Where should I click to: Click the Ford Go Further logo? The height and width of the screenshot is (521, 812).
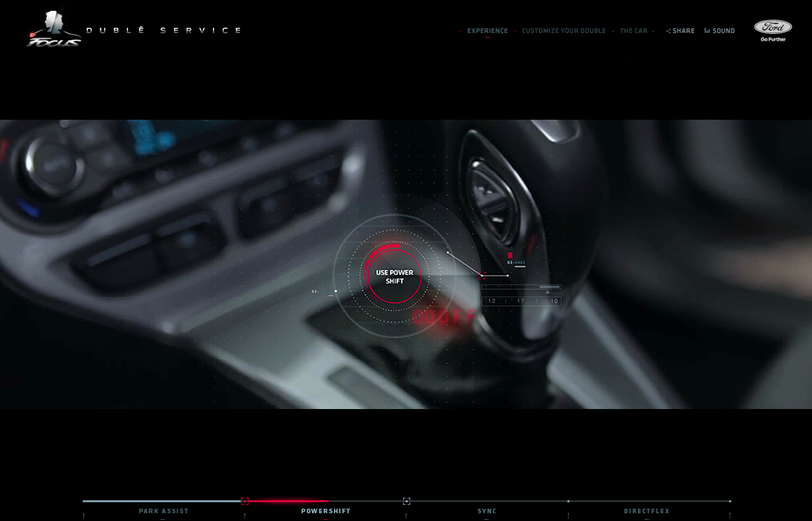773,30
